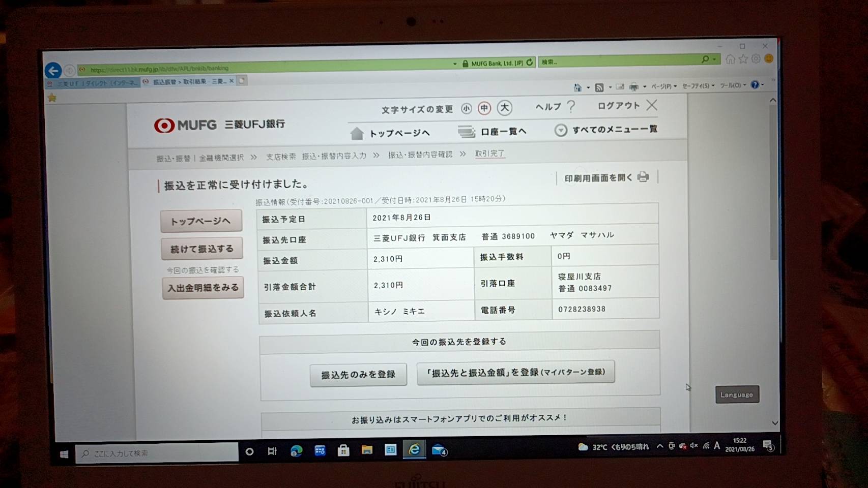
Task: Click the ヘルプ question mark icon
Action: point(571,106)
